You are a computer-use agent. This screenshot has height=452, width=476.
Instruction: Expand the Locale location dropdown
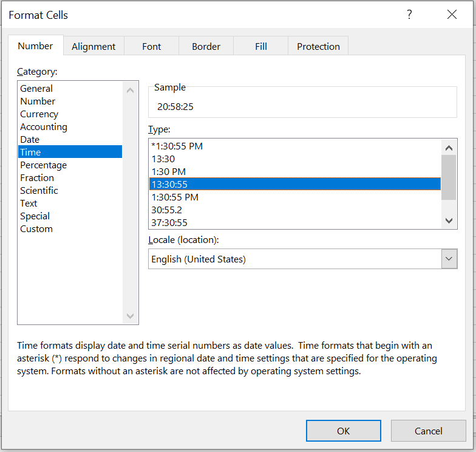(449, 259)
